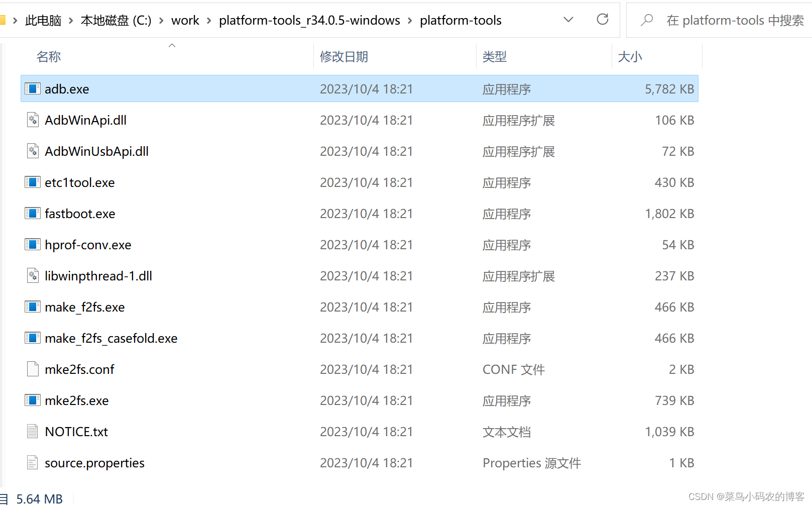812x506 pixels.
Task: Sort files by 名称 column header
Action: click(x=49, y=57)
